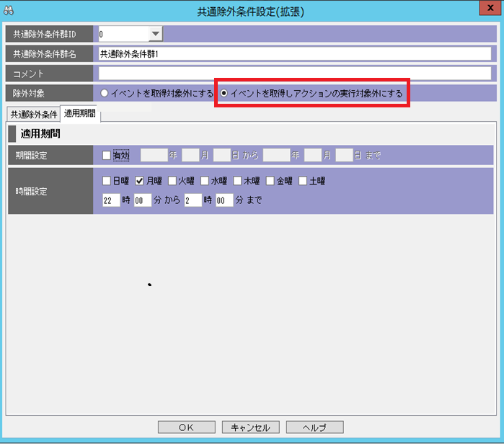Viewport: 504px width, 444px height.
Task: Select イベントを取得対象外にする radio button
Action: tap(105, 93)
